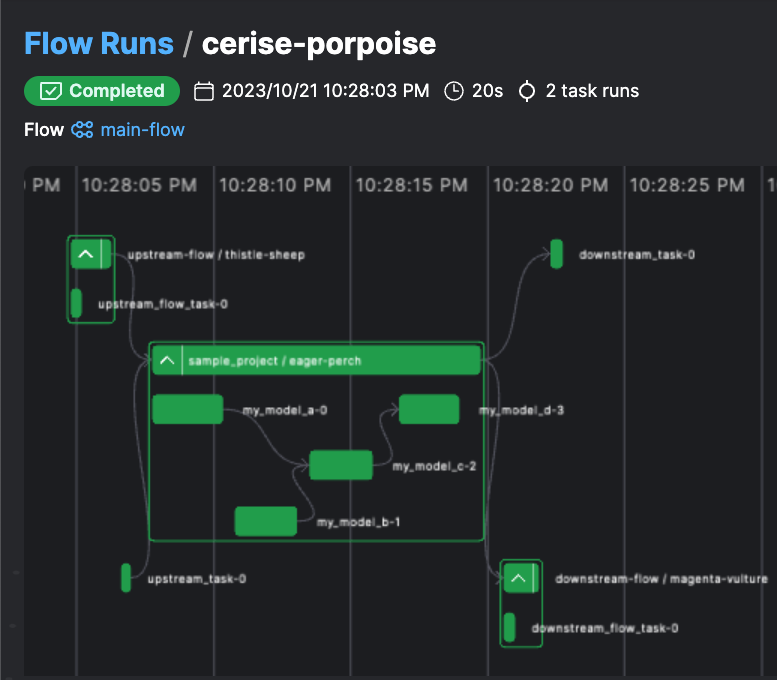Screen dimensions: 777x680
Task: Open the Flow Runs breadcrumb link
Action: pos(98,44)
